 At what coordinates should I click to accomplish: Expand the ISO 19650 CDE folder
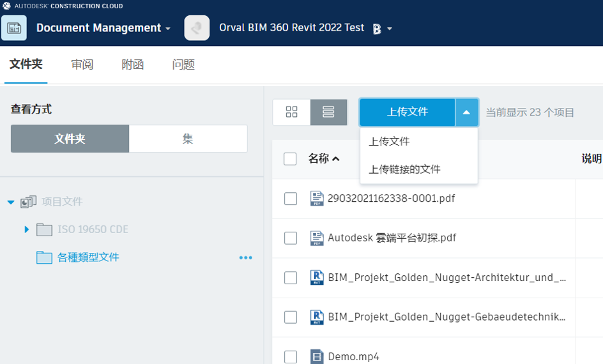point(27,229)
